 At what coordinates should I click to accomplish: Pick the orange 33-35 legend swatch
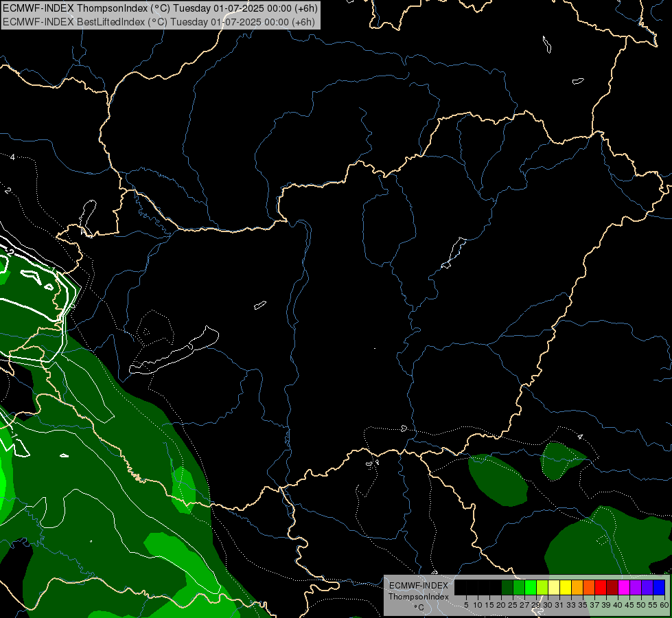click(x=577, y=587)
